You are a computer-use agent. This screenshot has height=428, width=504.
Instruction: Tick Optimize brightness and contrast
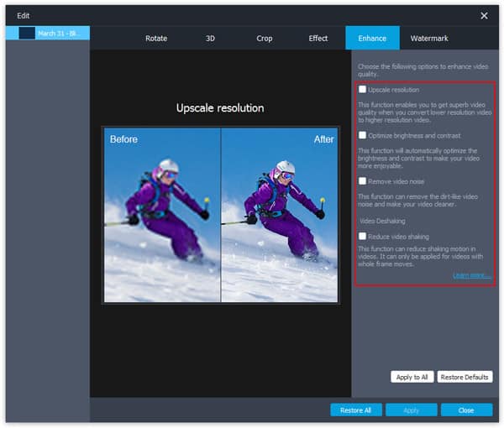click(x=363, y=135)
